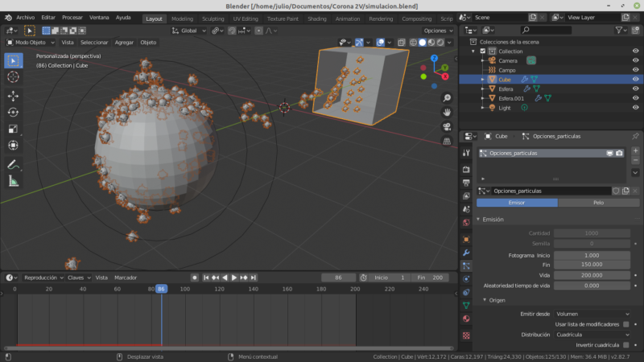Select the Rotate tool in the left toolbar

[x=13, y=113]
